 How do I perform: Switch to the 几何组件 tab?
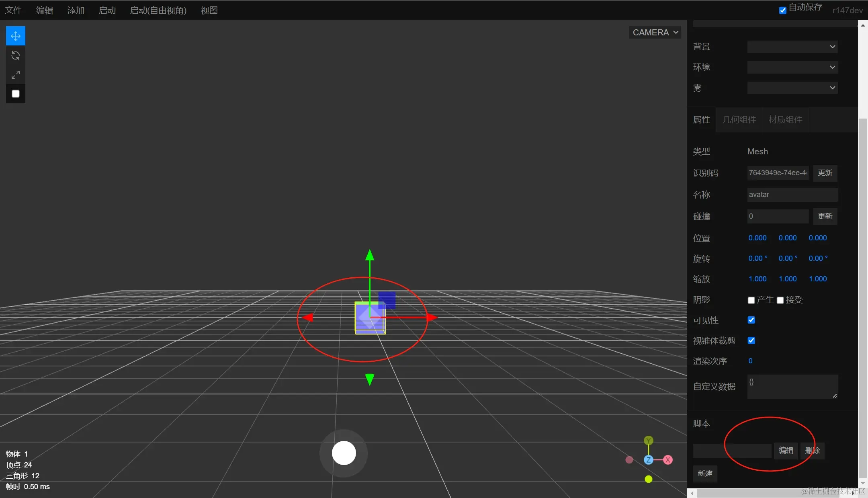click(739, 120)
